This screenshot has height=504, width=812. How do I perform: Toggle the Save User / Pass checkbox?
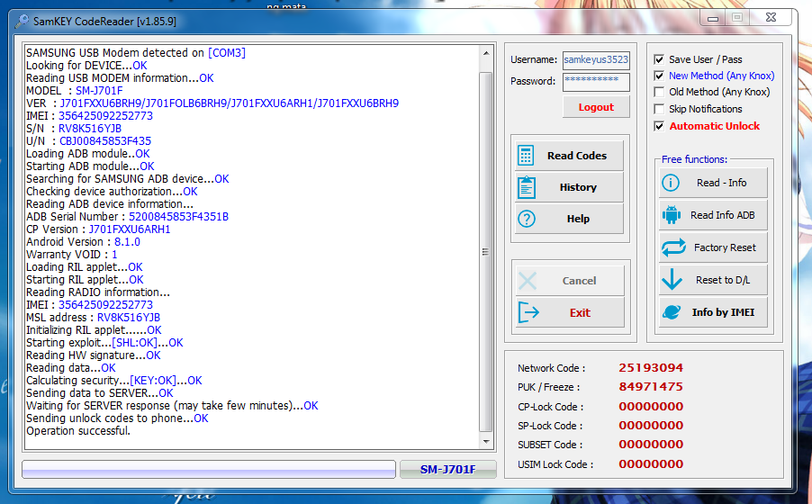pyautogui.click(x=659, y=59)
